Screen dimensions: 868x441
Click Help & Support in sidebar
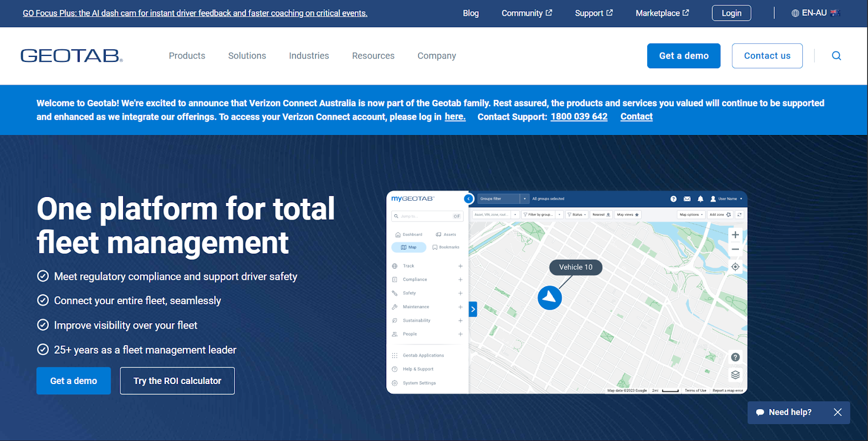(418, 369)
